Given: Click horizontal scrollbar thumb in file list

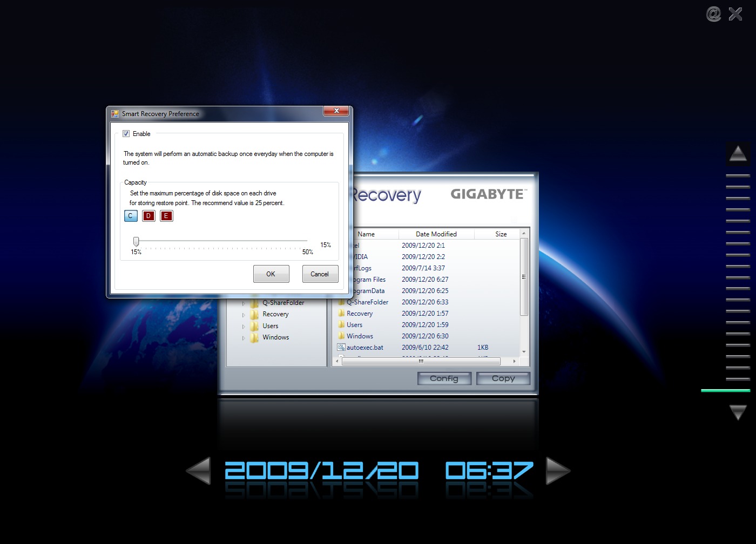Looking at the screenshot, I should point(421,361).
